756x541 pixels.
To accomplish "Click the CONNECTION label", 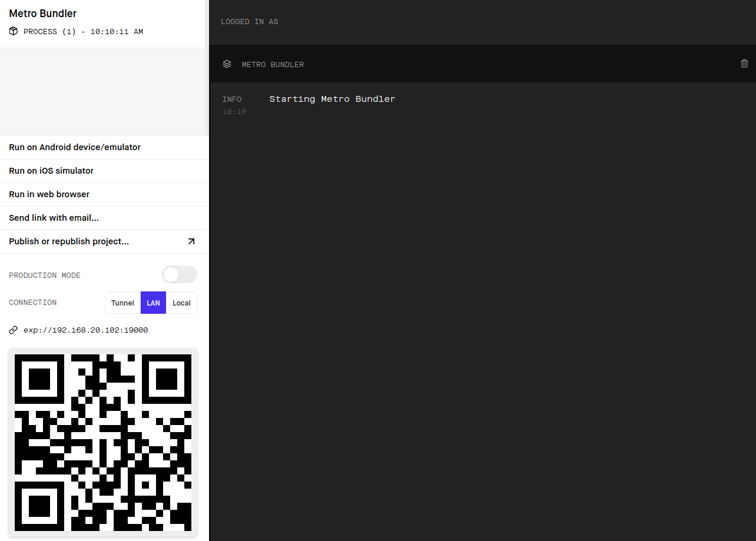I will pyautogui.click(x=33, y=303).
